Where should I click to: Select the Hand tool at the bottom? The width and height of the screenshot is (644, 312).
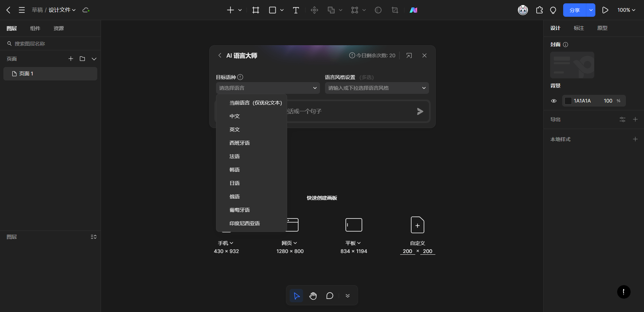coord(313,296)
